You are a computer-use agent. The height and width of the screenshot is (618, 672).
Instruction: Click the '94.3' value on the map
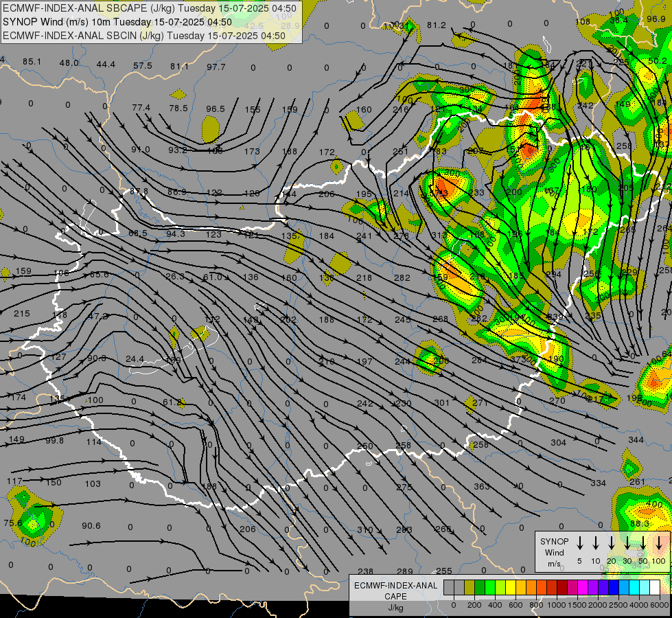[x=176, y=233]
